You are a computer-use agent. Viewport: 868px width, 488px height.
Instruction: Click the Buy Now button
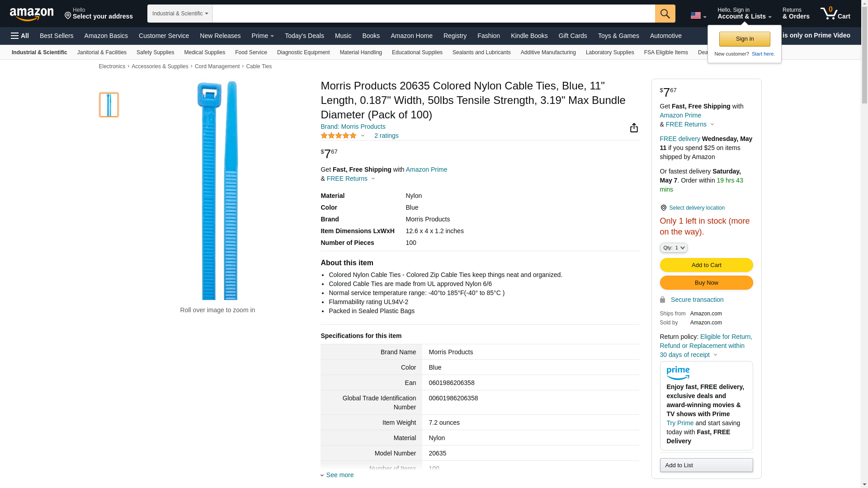pyautogui.click(x=706, y=283)
